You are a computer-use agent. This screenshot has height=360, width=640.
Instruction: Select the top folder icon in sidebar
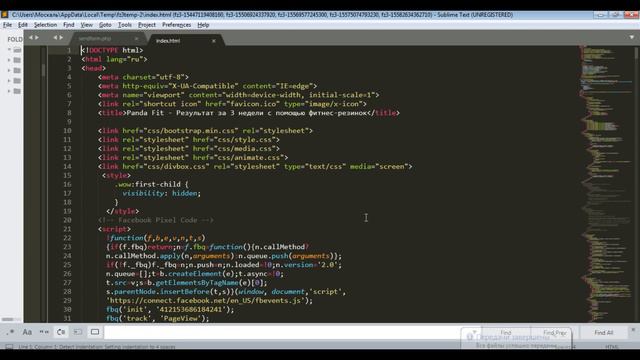[17, 50]
